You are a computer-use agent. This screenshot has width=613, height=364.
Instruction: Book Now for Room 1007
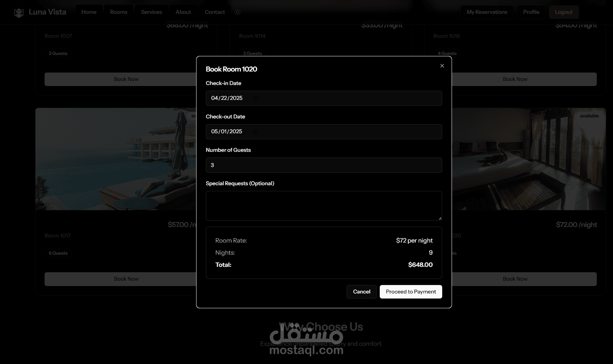pos(121,79)
